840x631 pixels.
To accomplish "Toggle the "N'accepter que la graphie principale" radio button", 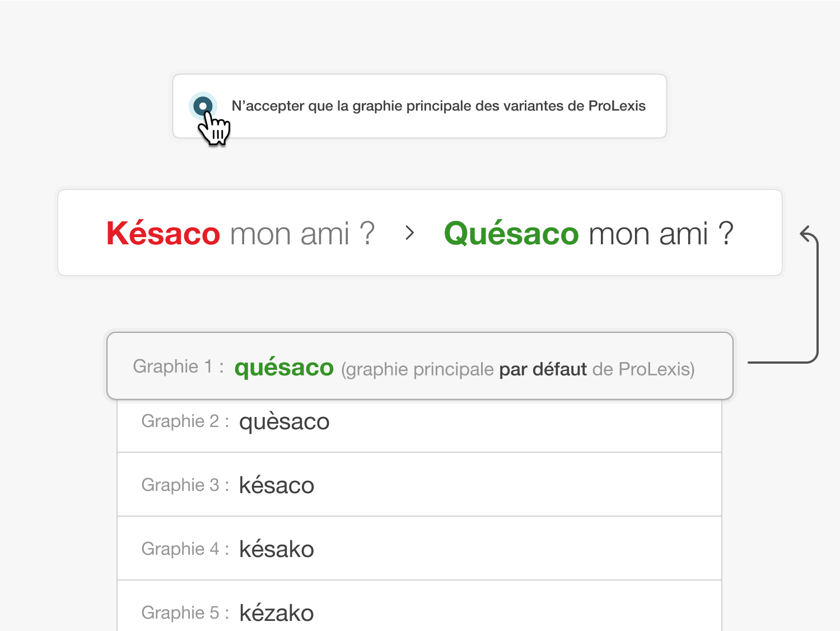I will 203,105.
